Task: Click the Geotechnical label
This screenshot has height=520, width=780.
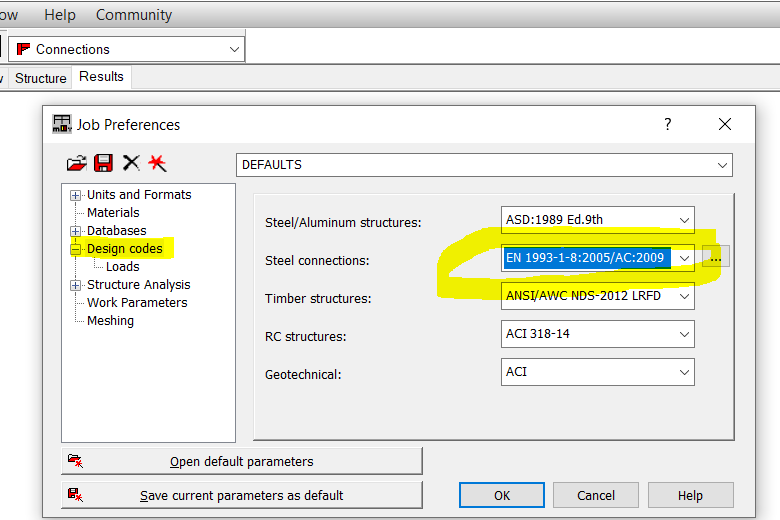Action: click(x=303, y=374)
